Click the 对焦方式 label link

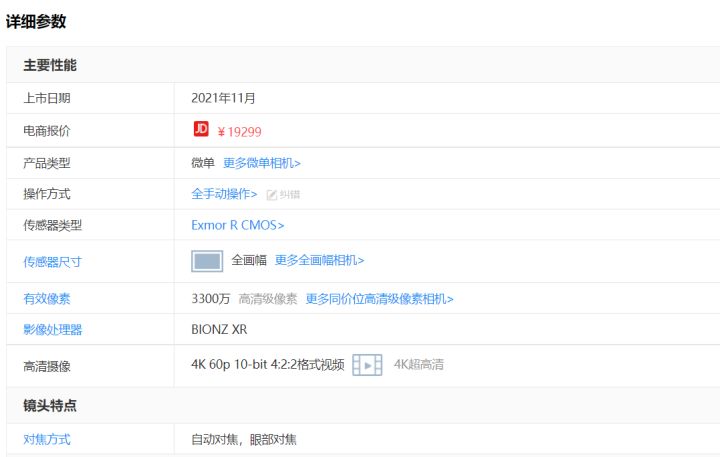coord(47,440)
